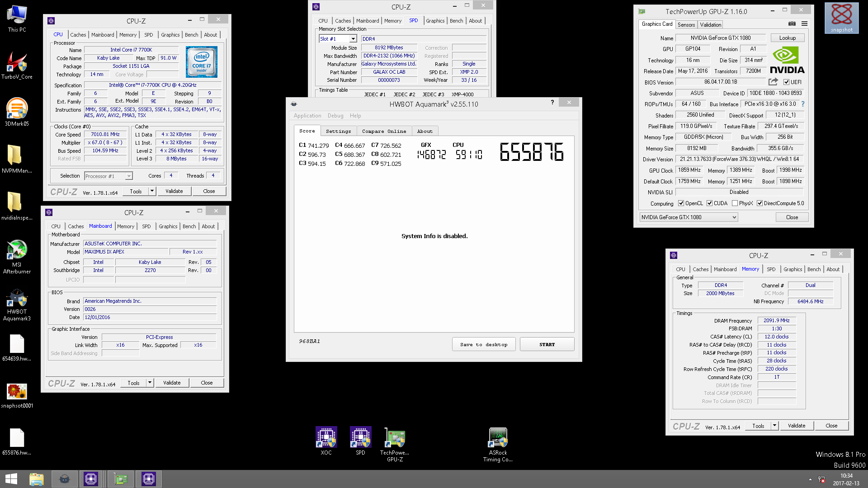Viewport: 868px width, 488px height.
Task: Open Validation tab in GPU-Z
Action: point(710,25)
